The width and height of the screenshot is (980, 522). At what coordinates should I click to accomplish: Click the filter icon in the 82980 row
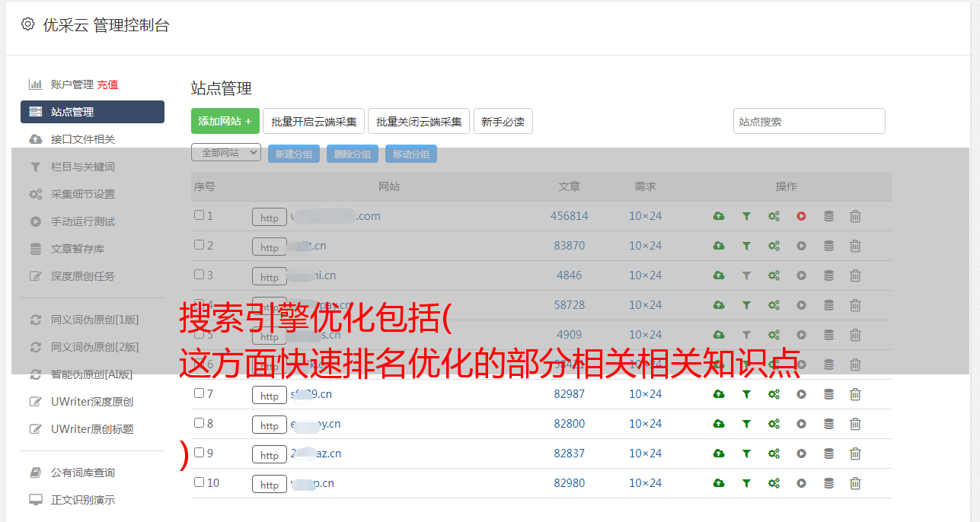[x=746, y=483]
